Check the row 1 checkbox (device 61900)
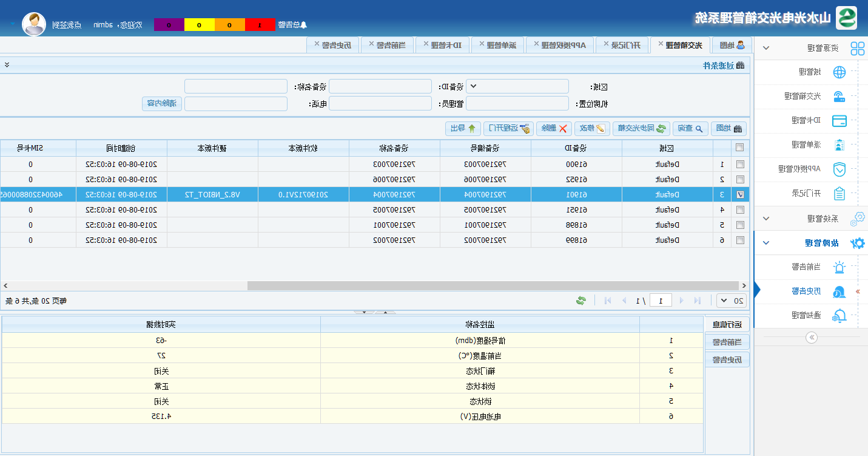868x456 pixels. point(740,164)
